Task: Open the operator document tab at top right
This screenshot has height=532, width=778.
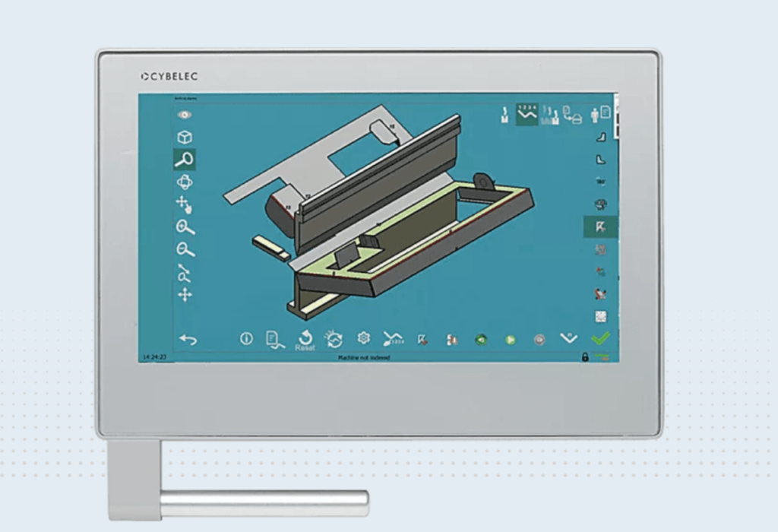Action: click(x=600, y=114)
